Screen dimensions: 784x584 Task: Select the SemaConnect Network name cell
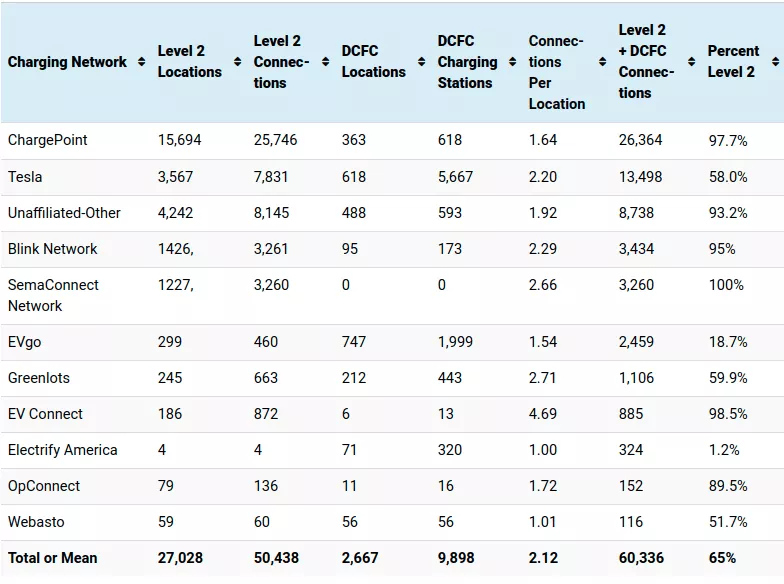[x=54, y=295]
